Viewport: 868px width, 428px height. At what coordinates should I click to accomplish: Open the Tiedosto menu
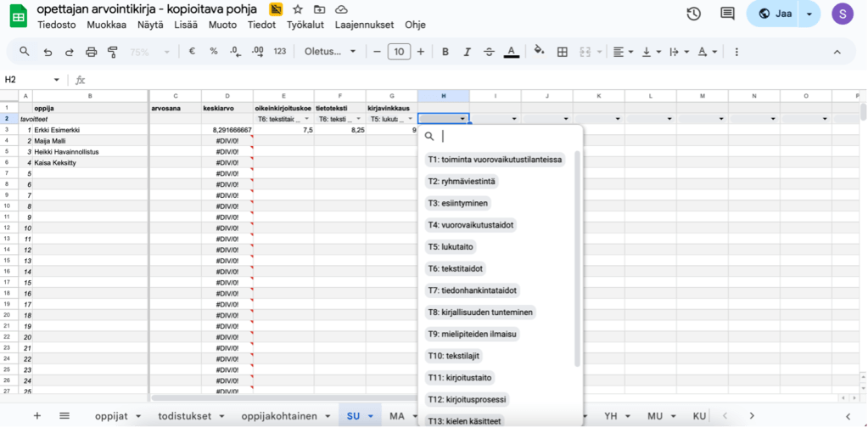pos(56,25)
